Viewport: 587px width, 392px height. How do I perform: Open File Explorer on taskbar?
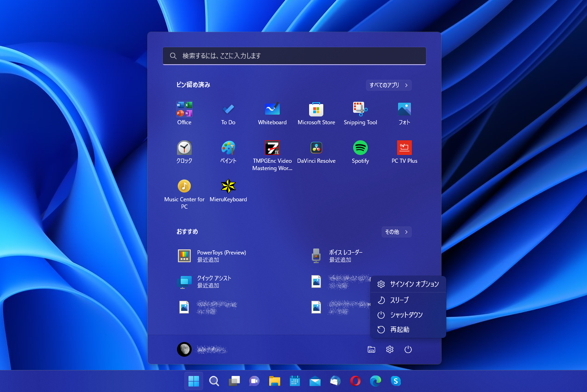point(275,381)
